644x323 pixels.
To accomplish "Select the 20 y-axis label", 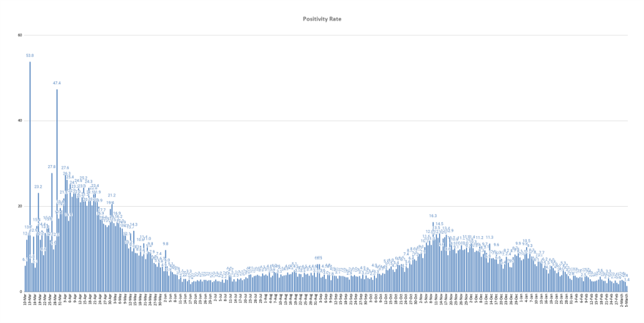I will click(x=20, y=207).
